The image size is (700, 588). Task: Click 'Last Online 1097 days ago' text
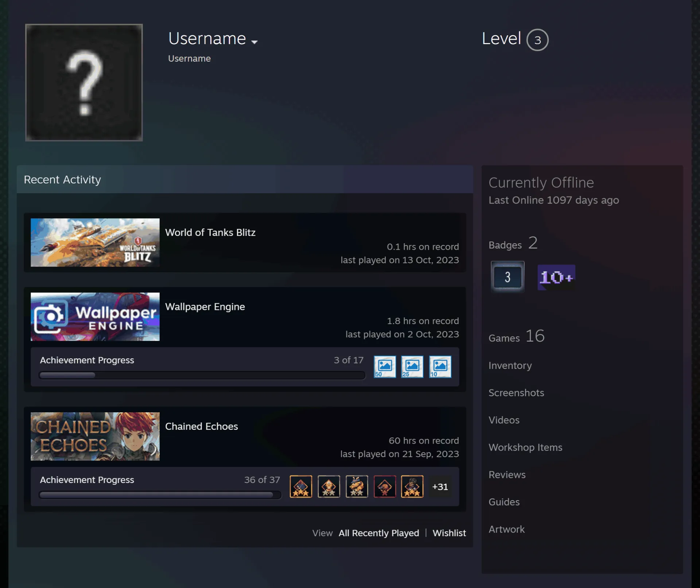[x=554, y=200]
